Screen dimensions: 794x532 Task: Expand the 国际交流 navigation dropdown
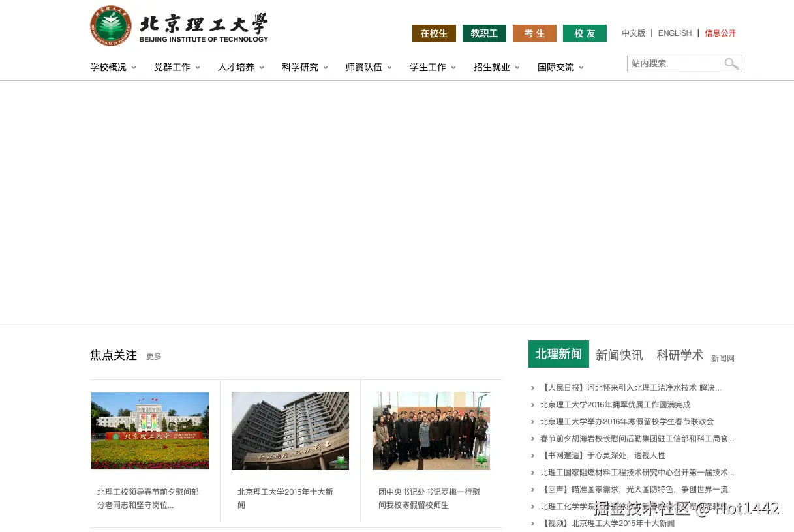click(x=556, y=67)
